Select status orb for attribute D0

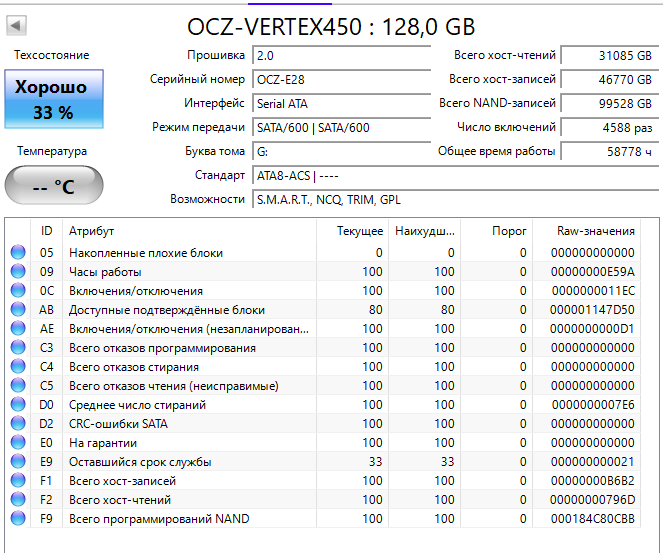point(18,404)
